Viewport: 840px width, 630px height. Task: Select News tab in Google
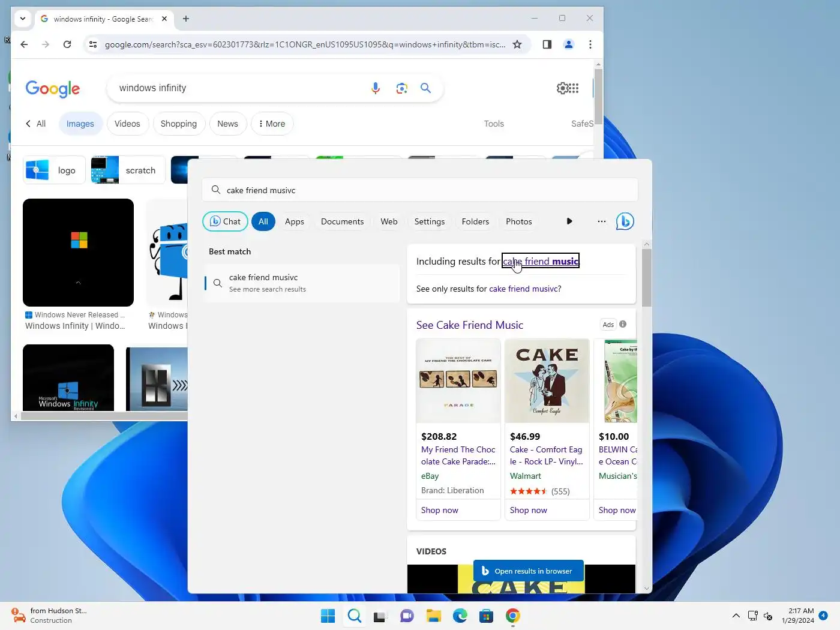[x=228, y=124]
